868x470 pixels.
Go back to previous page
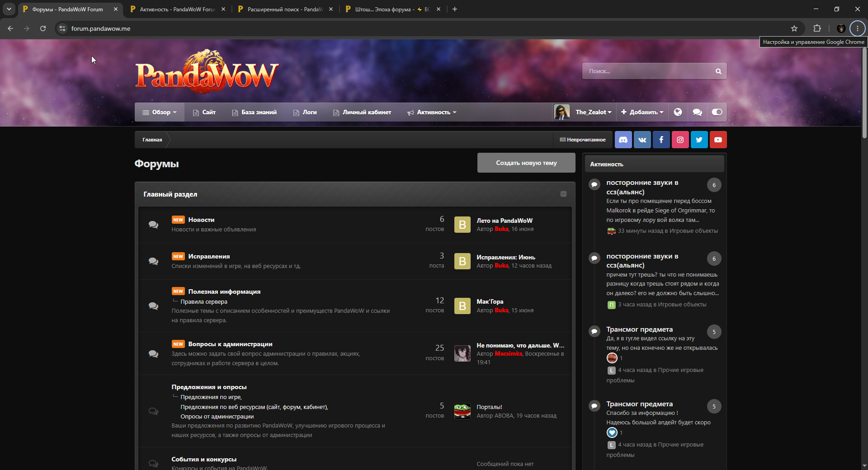(10, 28)
